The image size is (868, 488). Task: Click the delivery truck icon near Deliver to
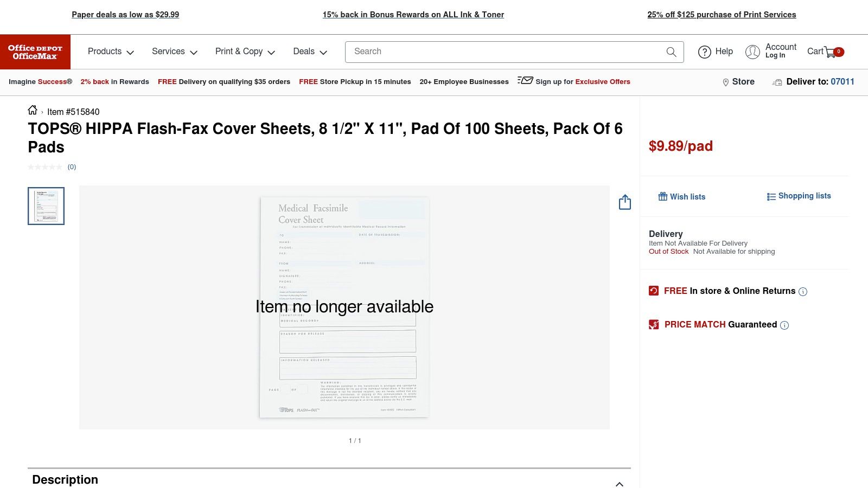coord(776,82)
